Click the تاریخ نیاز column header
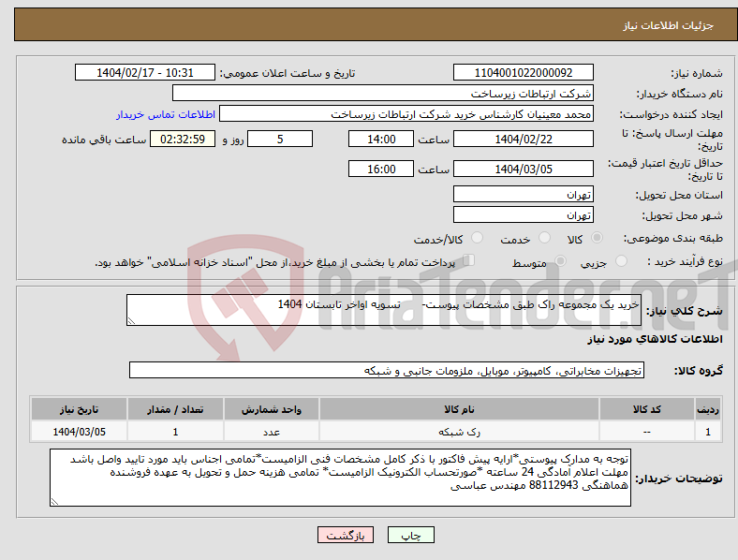The width and height of the screenshot is (738, 560). click(79, 409)
